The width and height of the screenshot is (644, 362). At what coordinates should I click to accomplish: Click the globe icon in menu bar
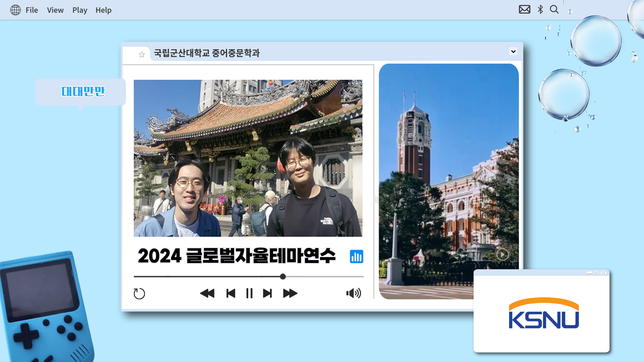pos(15,10)
